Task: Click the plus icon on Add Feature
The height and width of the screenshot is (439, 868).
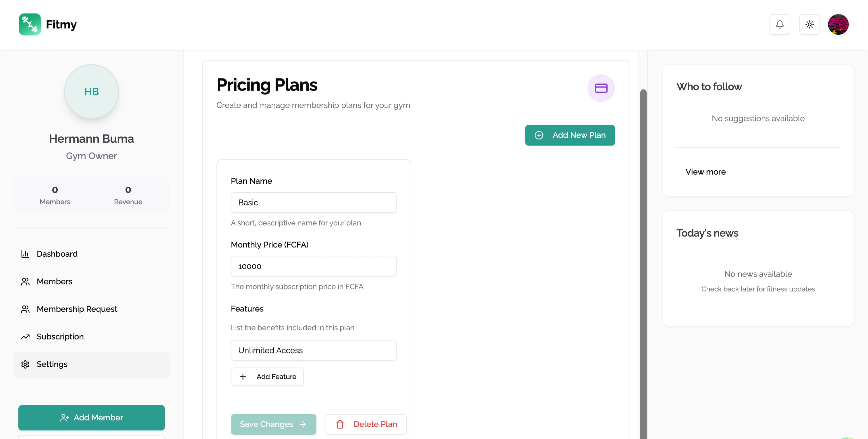Action: click(x=243, y=376)
